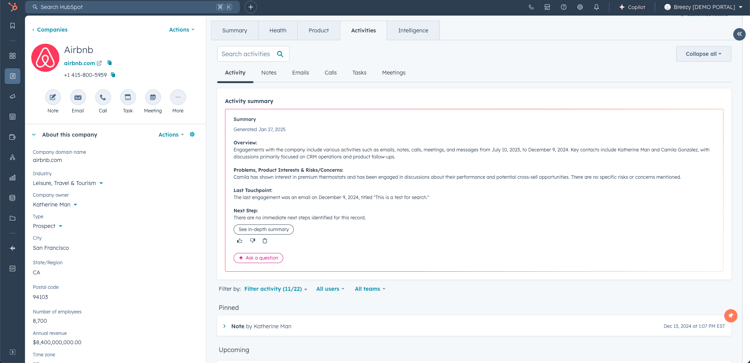Open the All teams filter dropdown
Screen dimensions: 750x363
370,289
